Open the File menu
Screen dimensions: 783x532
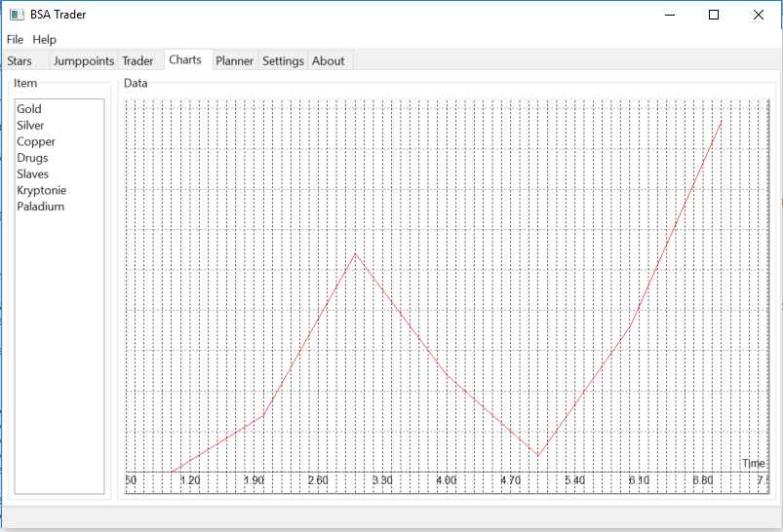point(15,40)
